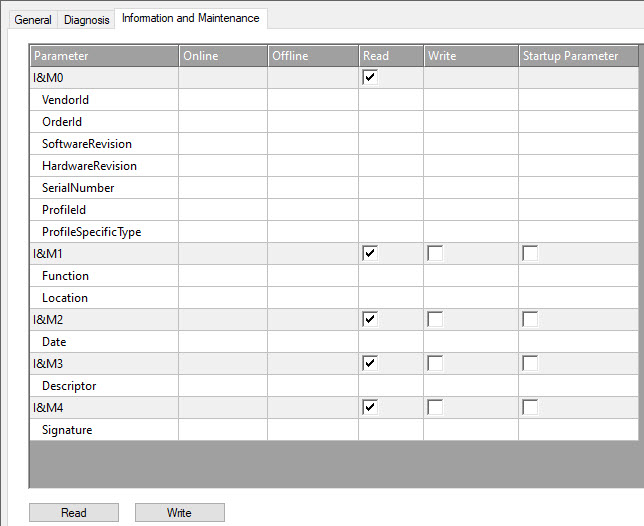The height and width of the screenshot is (526, 644).
Task: Select the Offline cell for Function
Action: point(312,276)
